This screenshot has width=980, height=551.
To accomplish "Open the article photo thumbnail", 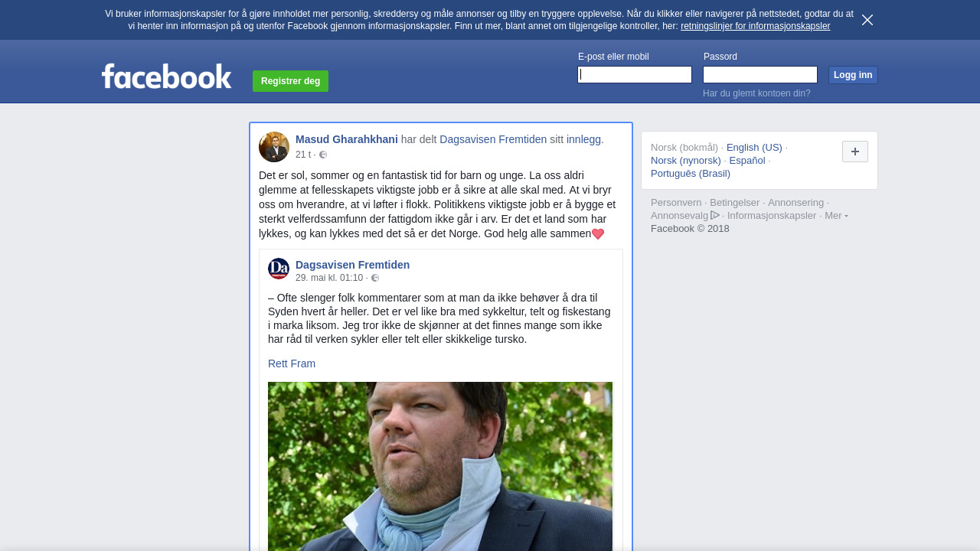I will 440,466.
